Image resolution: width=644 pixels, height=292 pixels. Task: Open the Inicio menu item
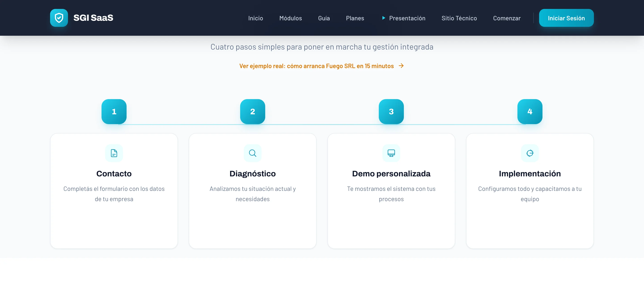[256, 18]
